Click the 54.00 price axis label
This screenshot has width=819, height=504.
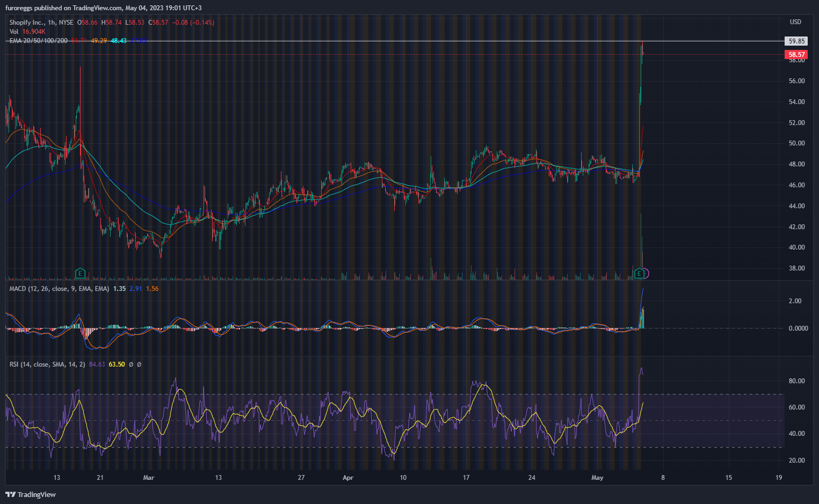(x=797, y=102)
